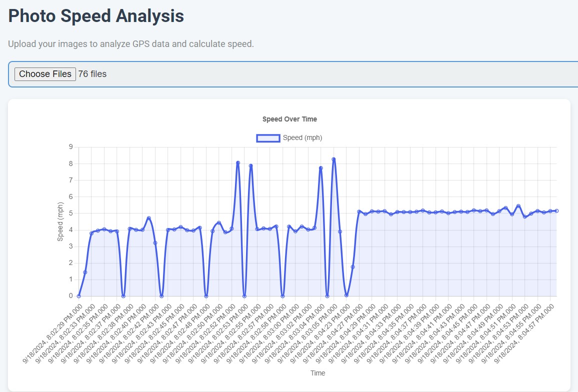The height and width of the screenshot is (392, 578).
Task: Click the "Photo Speed Analysis" heading
Action: coord(96,16)
